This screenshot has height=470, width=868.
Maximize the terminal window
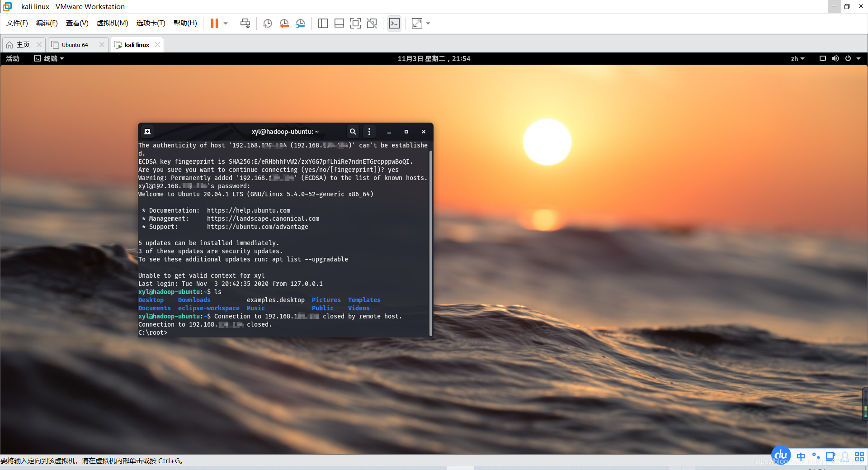click(406, 132)
